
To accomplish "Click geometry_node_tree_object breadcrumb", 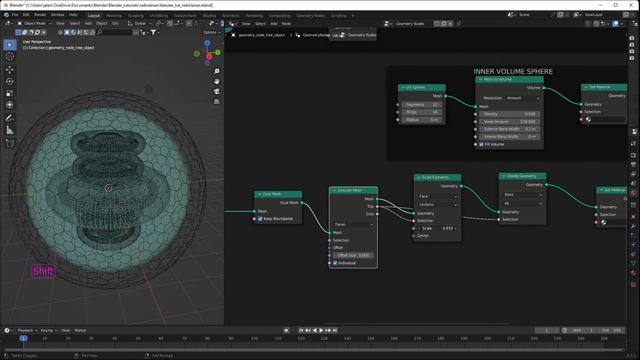I will click(x=262, y=35).
